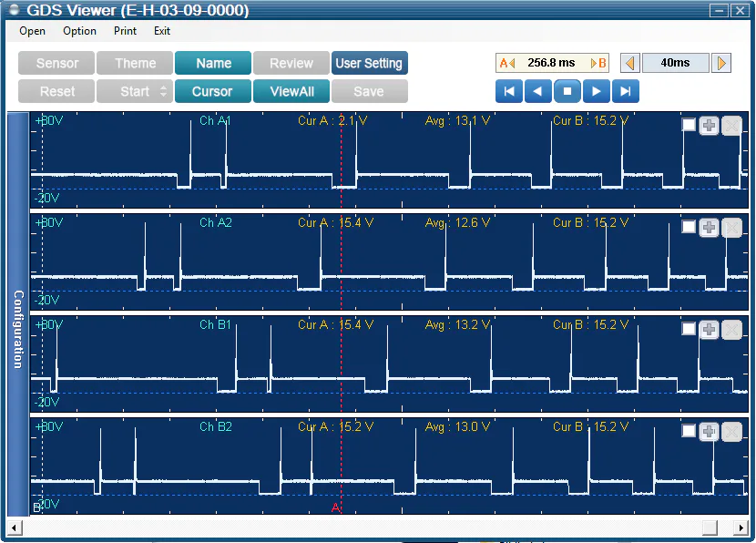Toggle the Cursor button
The width and height of the screenshot is (756, 543).
(212, 91)
